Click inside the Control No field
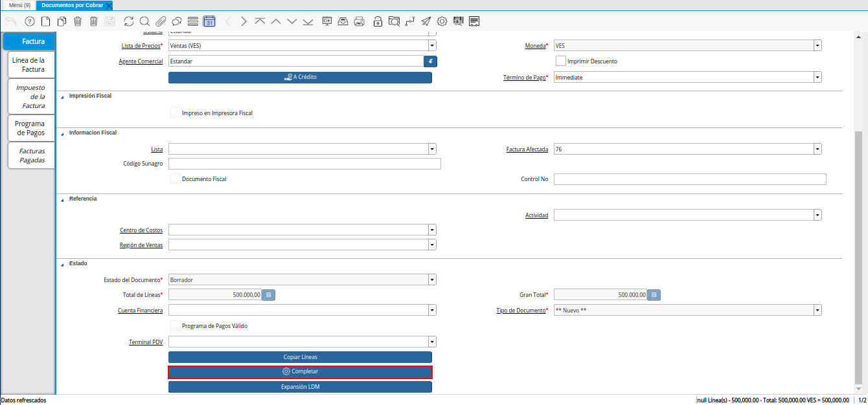This screenshot has width=868, height=405. 690,179
